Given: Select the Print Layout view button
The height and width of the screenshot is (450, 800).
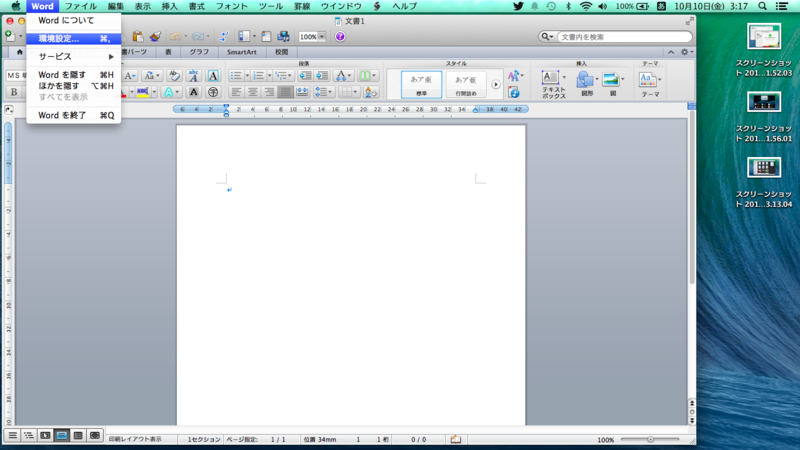Looking at the screenshot, I should [x=62, y=435].
